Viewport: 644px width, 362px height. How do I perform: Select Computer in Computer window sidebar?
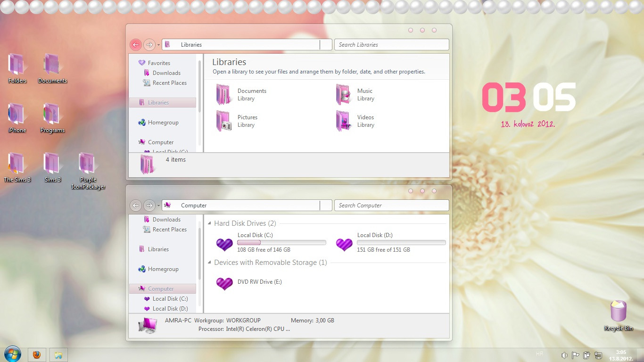coord(163,289)
